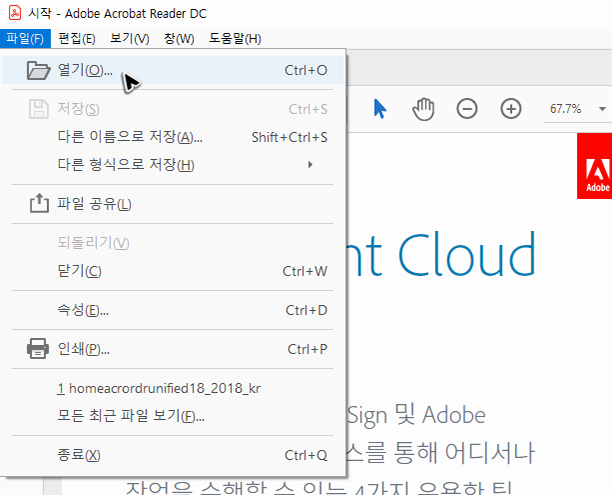Click the zoom out minus button
This screenshot has width=612, height=495.
[x=467, y=109]
